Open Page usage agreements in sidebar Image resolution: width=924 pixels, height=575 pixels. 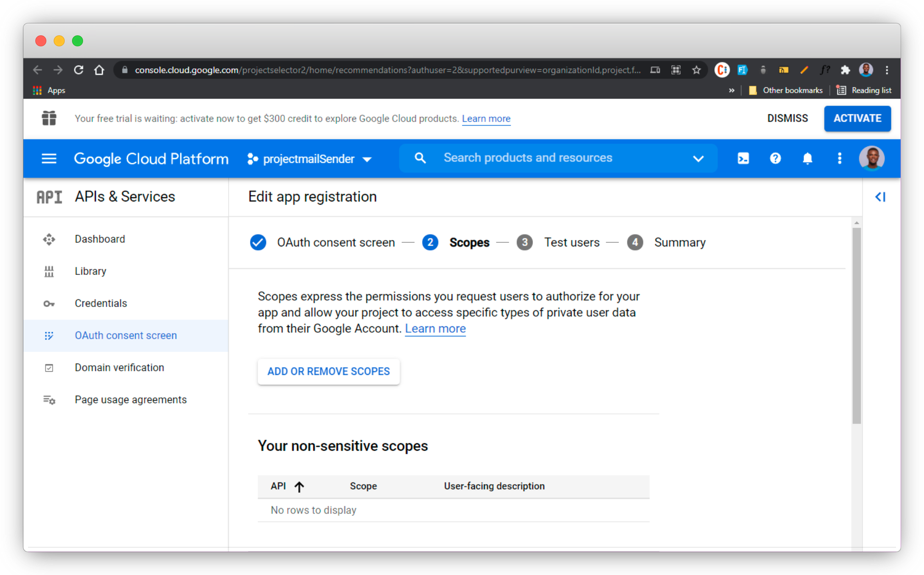(x=126, y=400)
